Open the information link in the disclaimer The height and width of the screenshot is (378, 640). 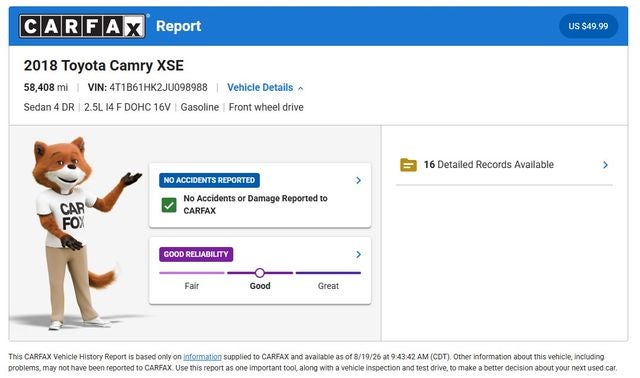pos(202,357)
